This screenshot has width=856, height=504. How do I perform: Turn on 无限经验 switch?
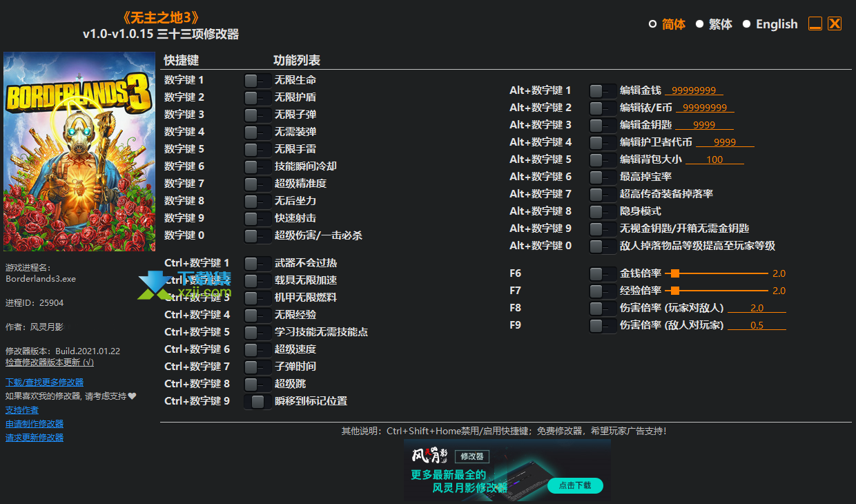[257, 315]
